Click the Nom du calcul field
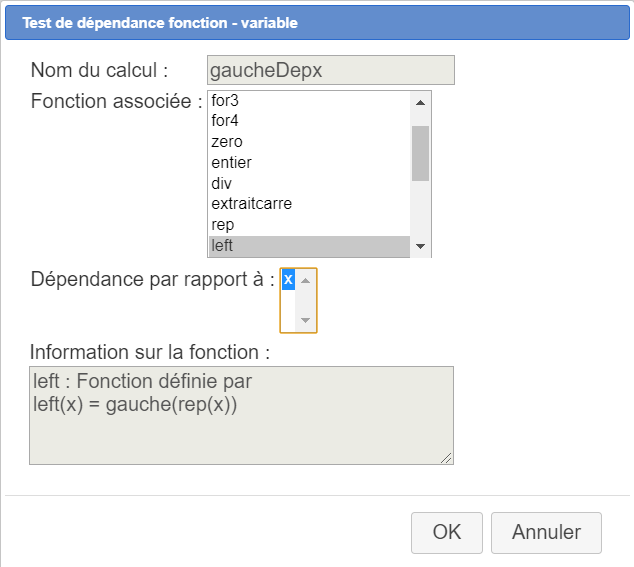 (x=330, y=70)
